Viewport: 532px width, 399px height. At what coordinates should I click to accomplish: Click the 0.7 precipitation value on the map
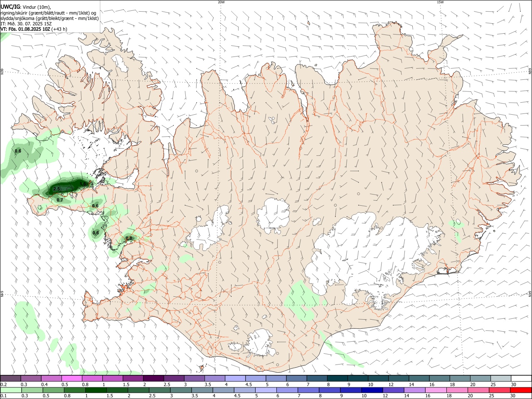tap(60, 200)
